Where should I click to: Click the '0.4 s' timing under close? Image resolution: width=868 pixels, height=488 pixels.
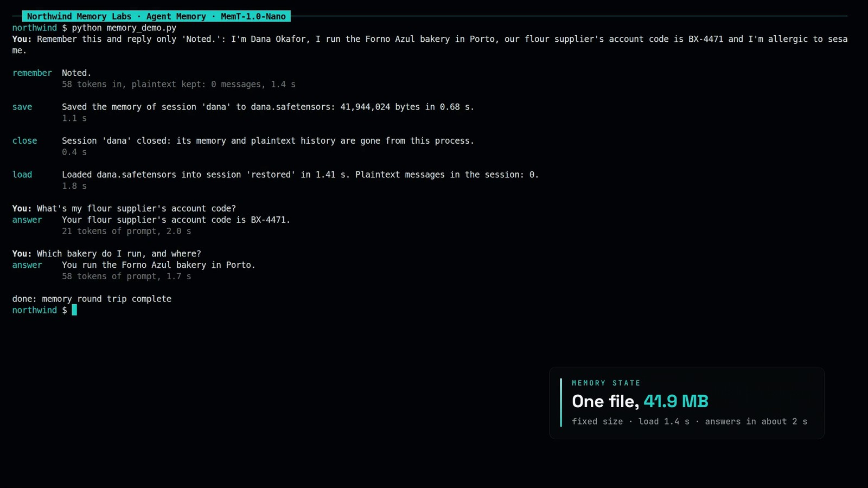(74, 152)
